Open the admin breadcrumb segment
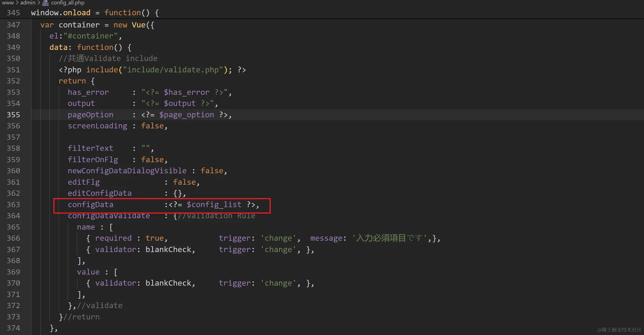The image size is (644, 335). (x=27, y=3)
